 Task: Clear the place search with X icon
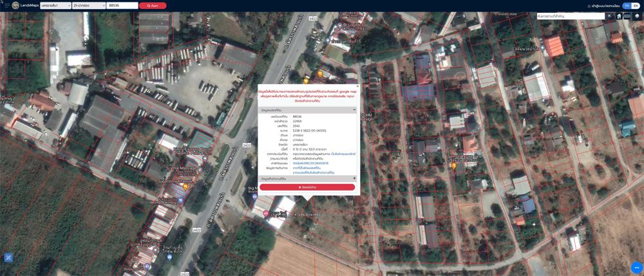[x=609, y=16]
